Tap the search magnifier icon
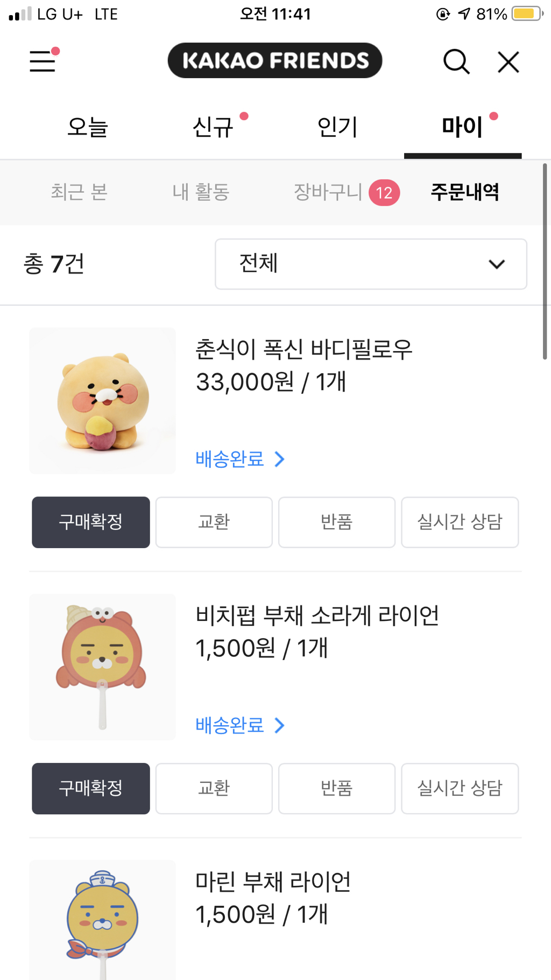This screenshot has width=551, height=980. point(456,61)
